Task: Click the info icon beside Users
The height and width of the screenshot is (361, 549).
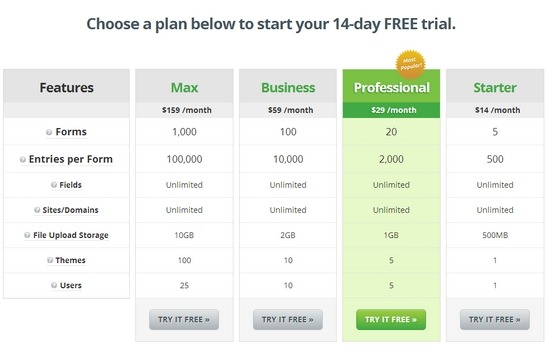Action: 54,285
